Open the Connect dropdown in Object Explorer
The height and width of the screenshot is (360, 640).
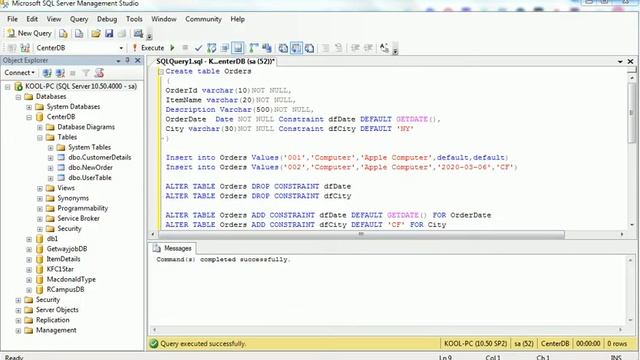click(x=19, y=73)
